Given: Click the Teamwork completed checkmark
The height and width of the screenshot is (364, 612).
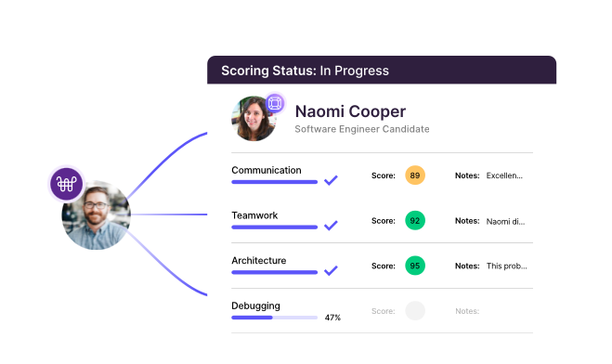Looking at the screenshot, I should click(331, 226).
